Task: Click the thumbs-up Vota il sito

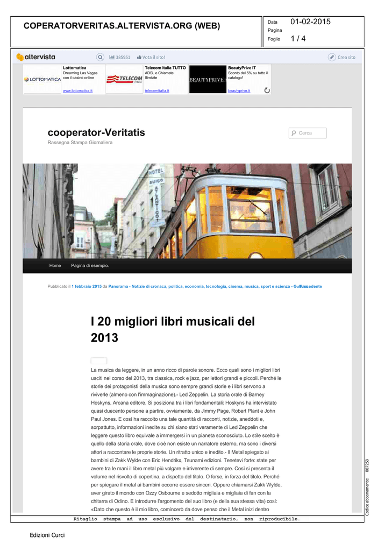Action: [x=139, y=57]
